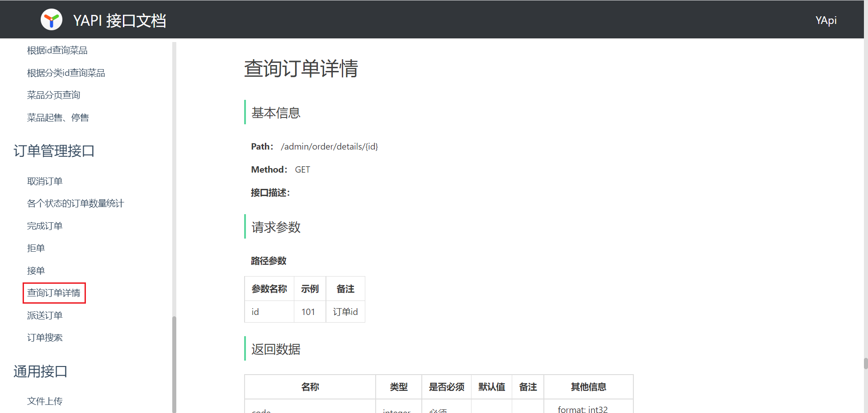Open 取消订单 documentation
The image size is (868, 413).
point(44,181)
